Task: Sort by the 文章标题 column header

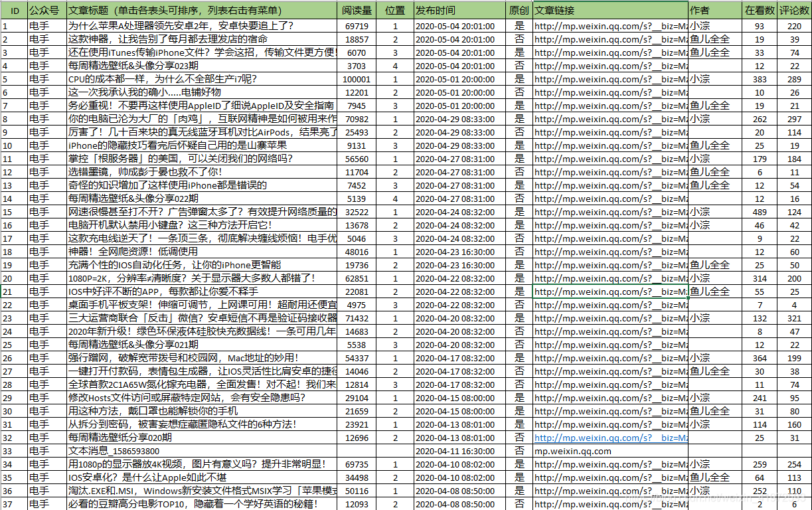Action: tap(202, 11)
